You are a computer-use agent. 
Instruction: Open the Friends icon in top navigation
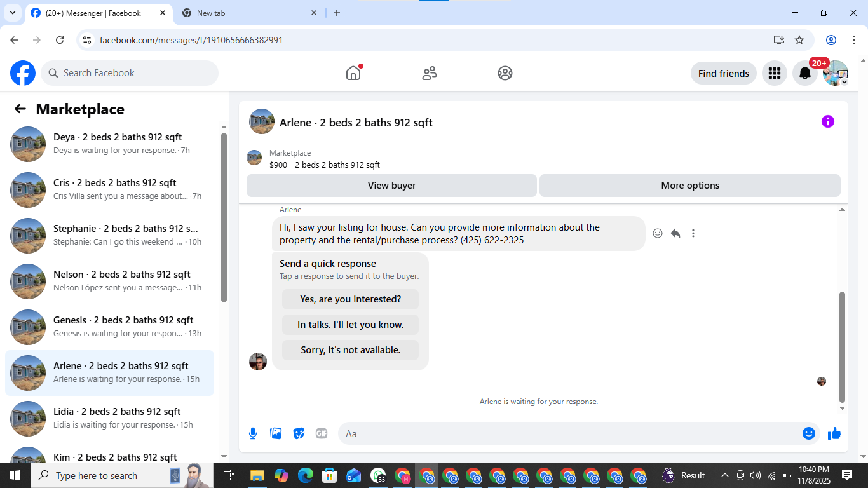coord(430,73)
